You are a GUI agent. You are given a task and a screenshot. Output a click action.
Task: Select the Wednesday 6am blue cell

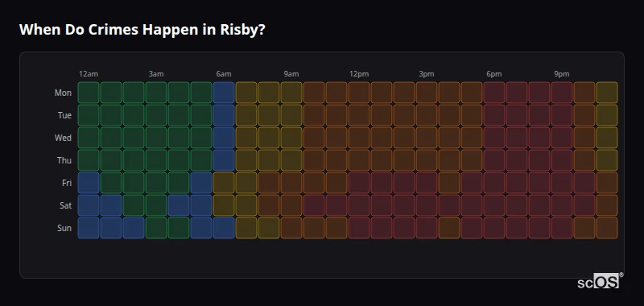tap(224, 138)
